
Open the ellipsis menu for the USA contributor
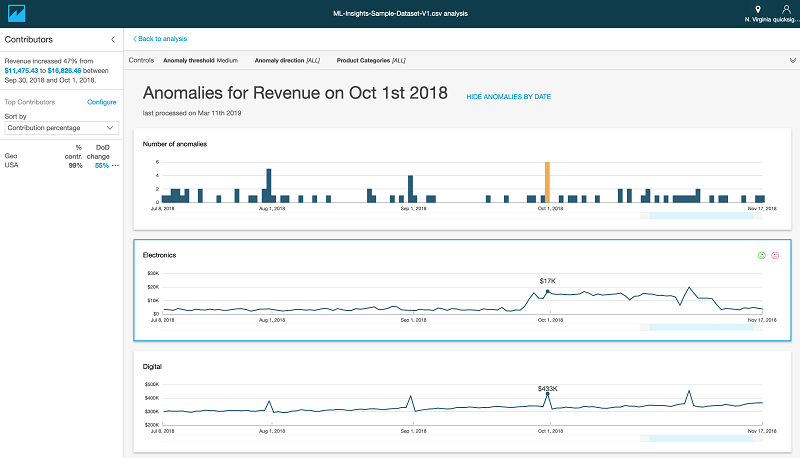[x=115, y=165]
